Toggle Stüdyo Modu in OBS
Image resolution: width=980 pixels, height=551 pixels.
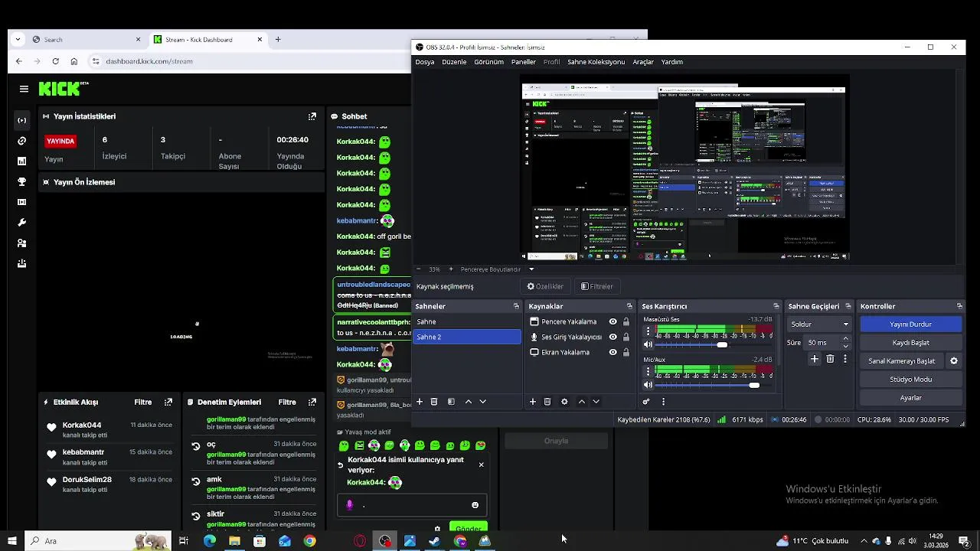pyautogui.click(x=910, y=380)
